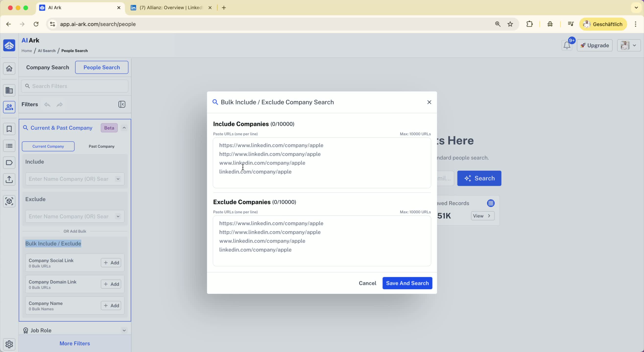The height and width of the screenshot is (352, 644).
Task: Click Save And Search button
Action: [x=407, y=283]
